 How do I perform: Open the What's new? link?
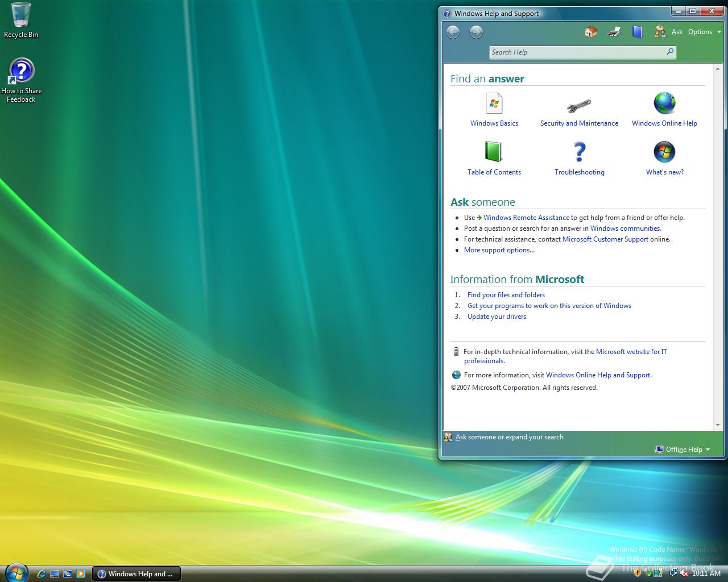coord(665,172)
